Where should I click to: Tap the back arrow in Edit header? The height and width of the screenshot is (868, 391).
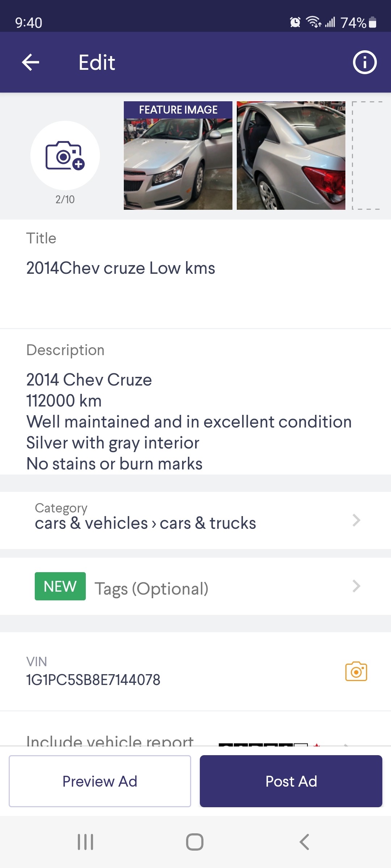pyautogui.click(x=30, y=63)
